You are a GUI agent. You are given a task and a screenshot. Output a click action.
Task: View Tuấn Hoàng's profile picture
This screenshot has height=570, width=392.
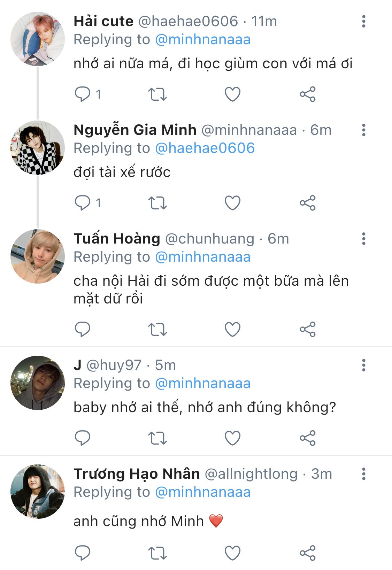(38, 256)
